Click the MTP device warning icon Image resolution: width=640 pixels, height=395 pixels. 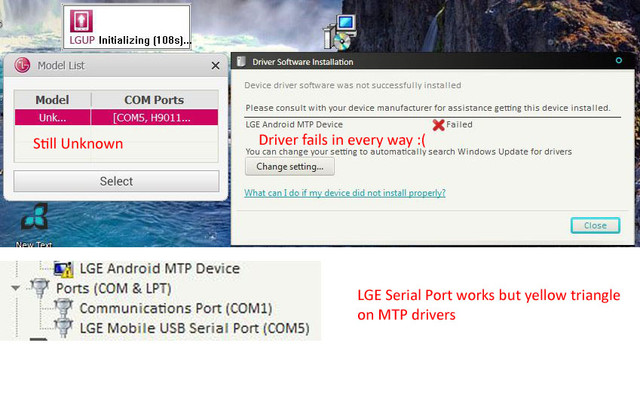[64, 269]
